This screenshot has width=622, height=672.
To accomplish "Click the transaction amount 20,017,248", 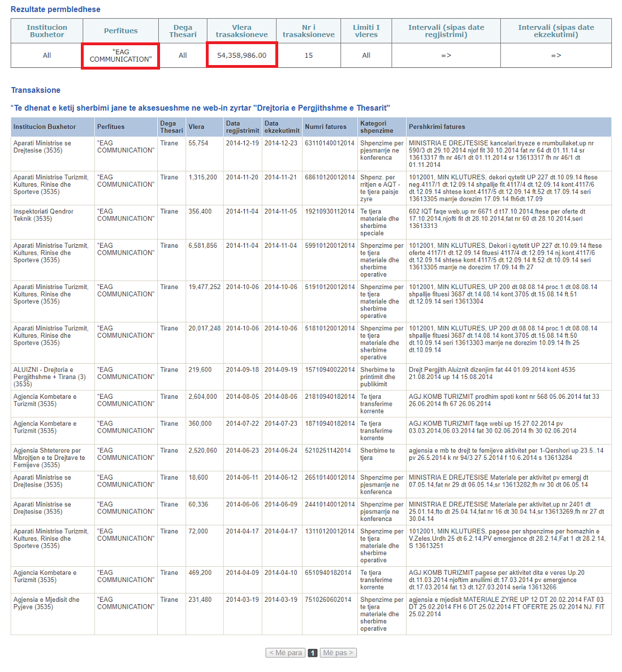I will tap(204, 328).
